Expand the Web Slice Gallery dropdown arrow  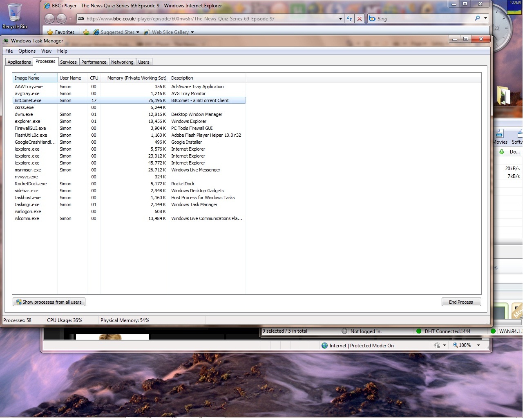tap(192, 32)
